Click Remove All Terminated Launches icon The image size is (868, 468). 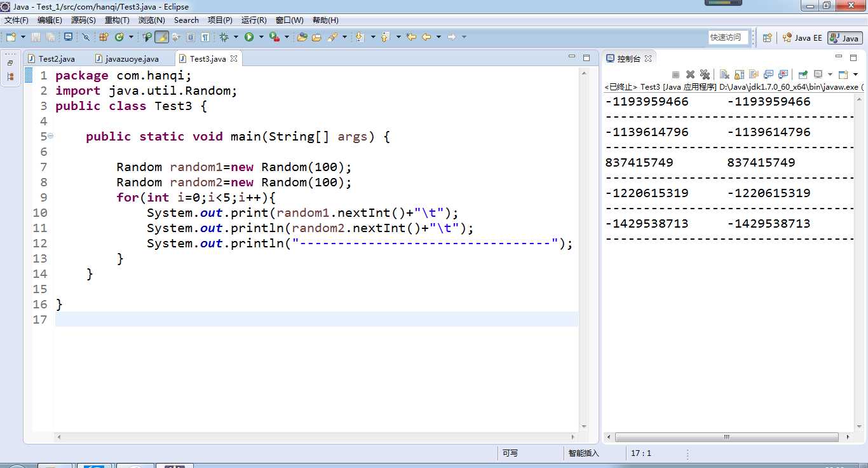click(705, 74)
